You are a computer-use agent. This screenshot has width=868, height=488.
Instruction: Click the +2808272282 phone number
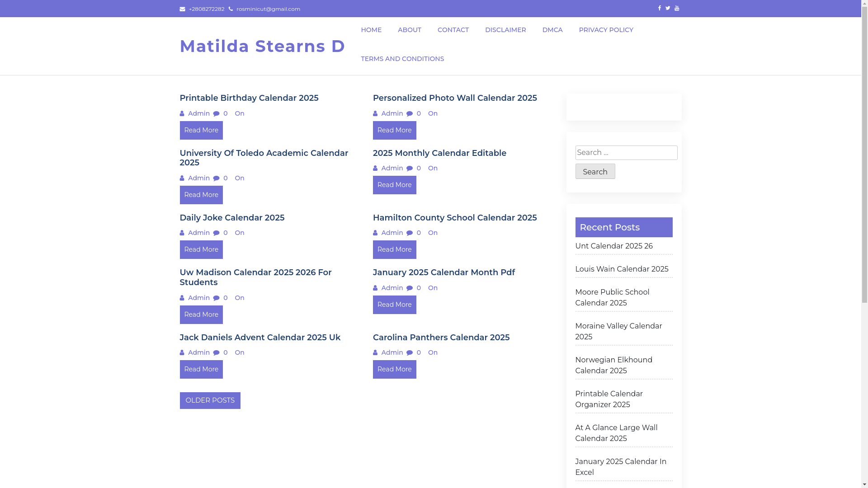(x=207, y=9)
